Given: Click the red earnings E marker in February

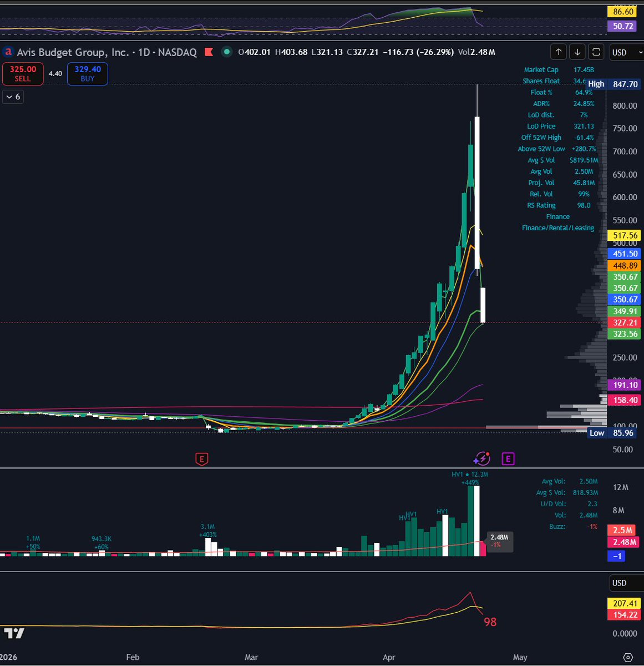Looking at the screenshot, I should coord(202,459).
